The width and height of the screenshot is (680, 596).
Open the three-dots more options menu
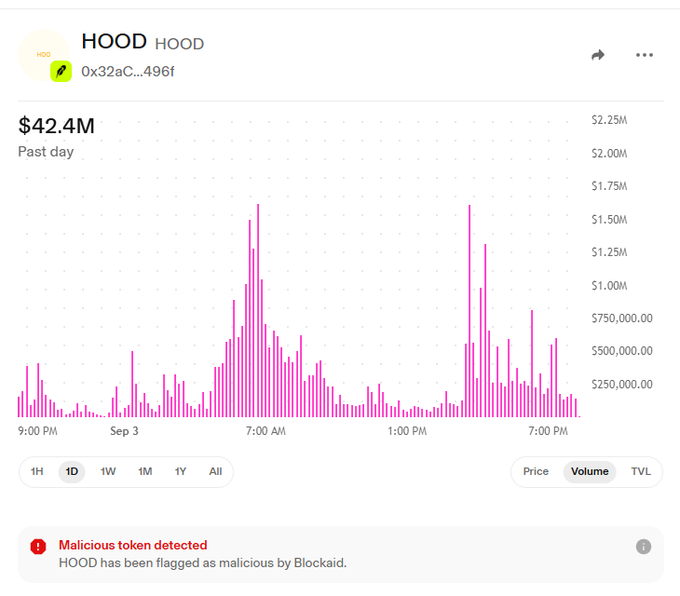coord(644,55)
